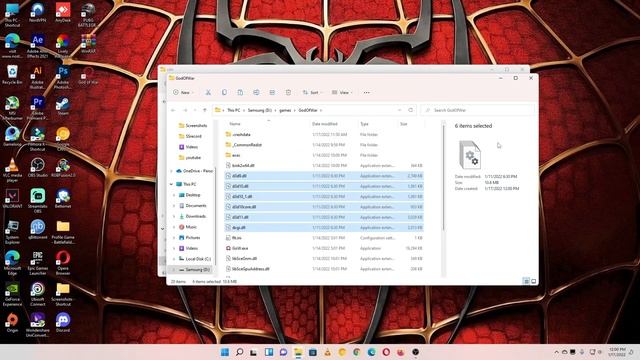Select the dxgi.dll file row
Image resolution: width=640 pixels, height=360 pixels.
pos(324,227)
